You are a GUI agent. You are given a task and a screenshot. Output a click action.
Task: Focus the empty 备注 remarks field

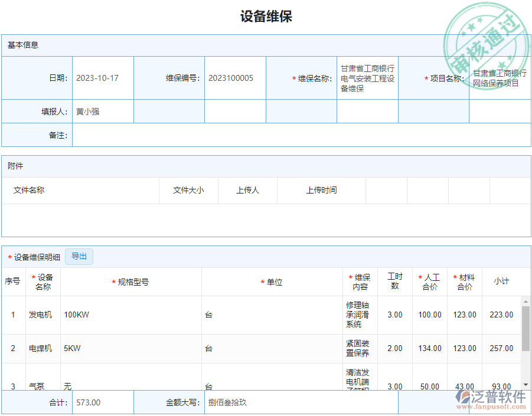click(x=301, y=135)
